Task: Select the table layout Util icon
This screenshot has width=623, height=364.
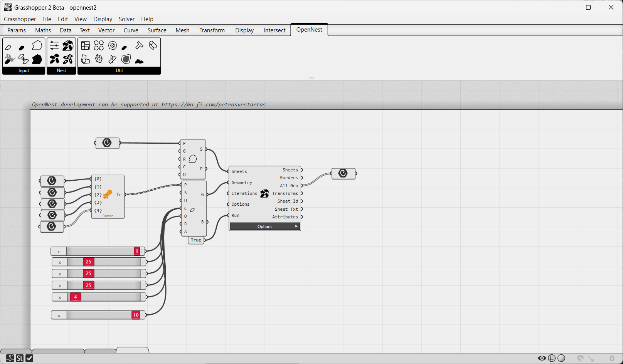Action: pos(86,45)
